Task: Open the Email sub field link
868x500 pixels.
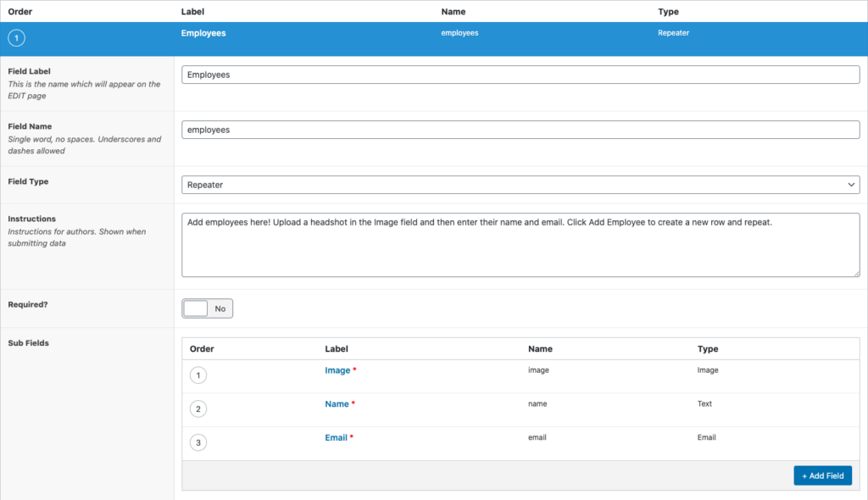Action: point(336,438)
